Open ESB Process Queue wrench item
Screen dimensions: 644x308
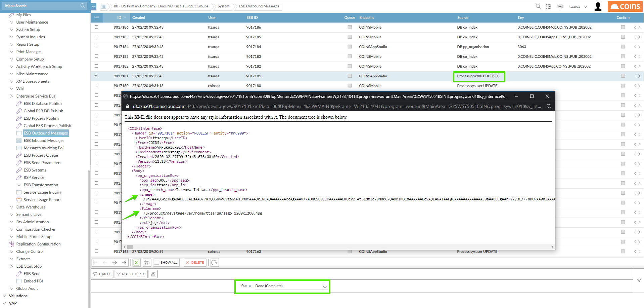click(41, 155)
